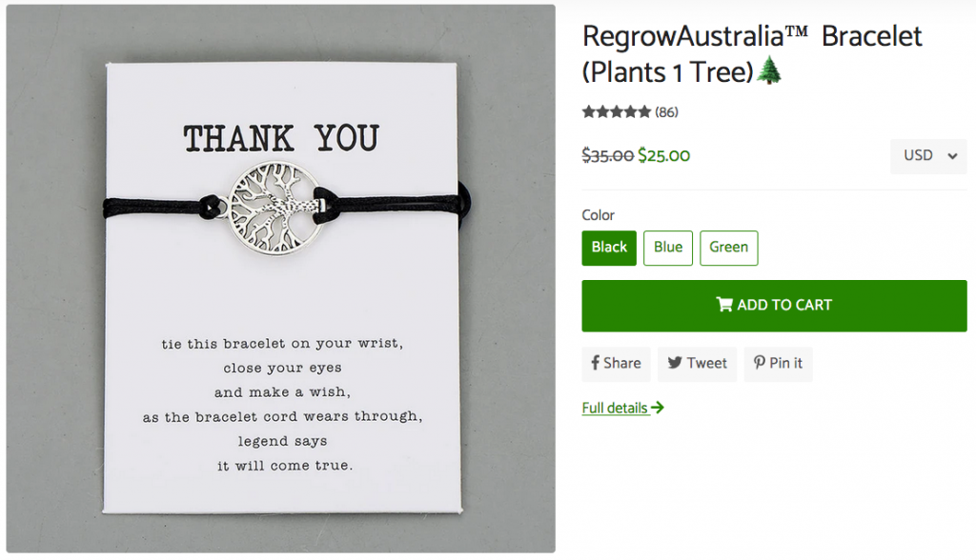Click the arrow next to Full details

(658, 408)
